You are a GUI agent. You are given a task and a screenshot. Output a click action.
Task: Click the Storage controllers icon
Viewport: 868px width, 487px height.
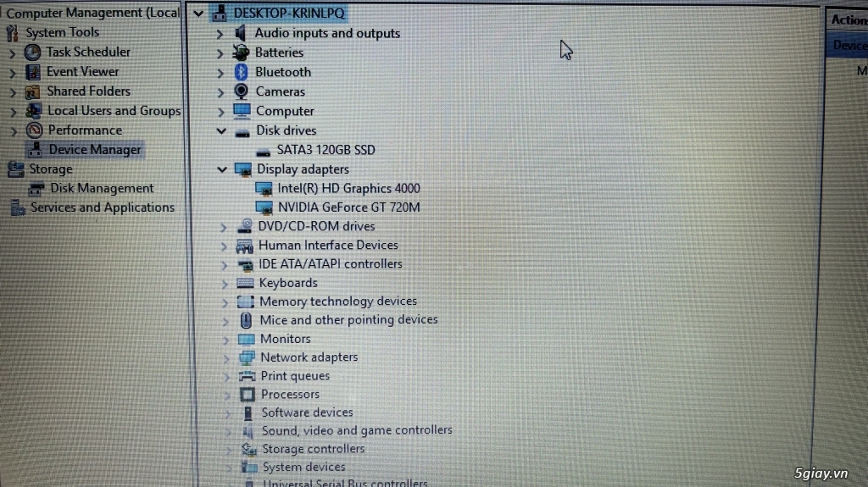[249, 449]
